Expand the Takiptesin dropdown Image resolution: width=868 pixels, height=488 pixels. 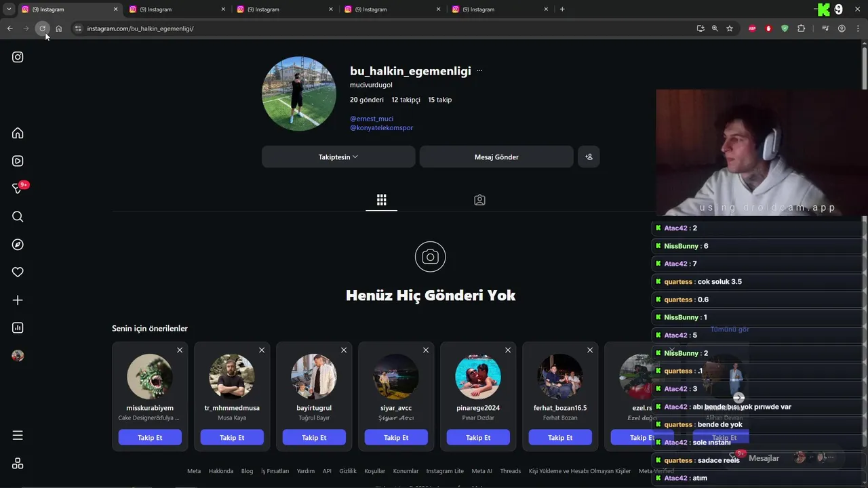tap(338, 157)
